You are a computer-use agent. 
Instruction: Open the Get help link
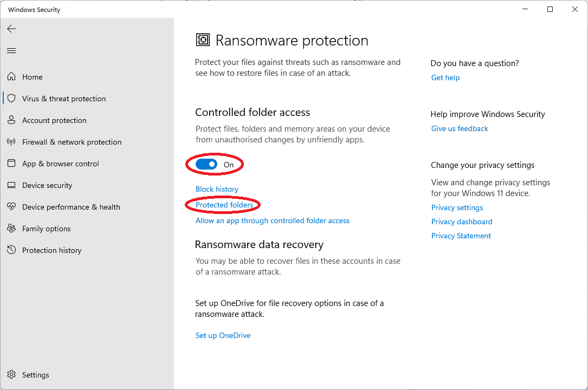click(445, 77)
